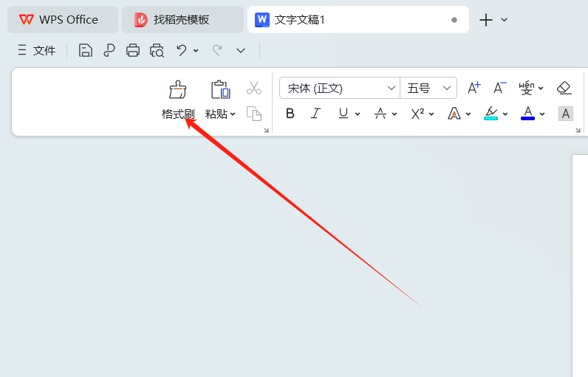Expand the Paste (粘贴) options arrow
The height and width of the screenshot is (377, 588).
233,114
